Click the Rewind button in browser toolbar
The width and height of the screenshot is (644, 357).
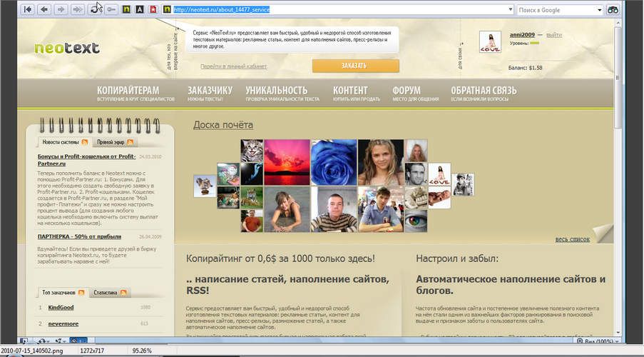(x=27, y=9)
